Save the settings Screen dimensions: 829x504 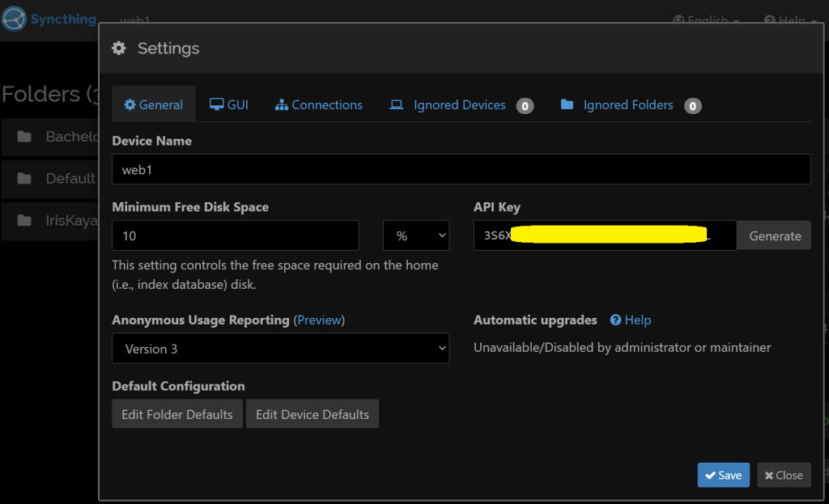click(x=723, y=475)
